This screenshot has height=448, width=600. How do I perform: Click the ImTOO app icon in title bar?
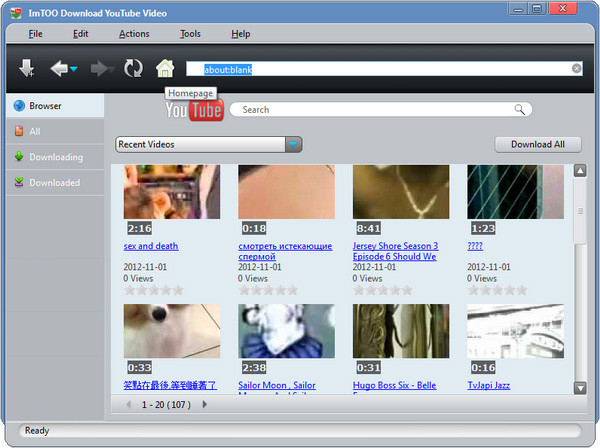tap(16, 13)
